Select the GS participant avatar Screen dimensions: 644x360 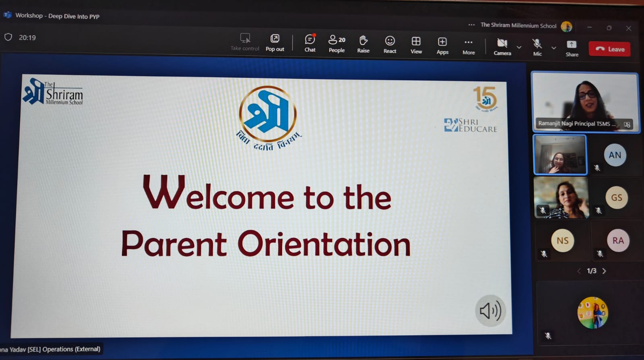pos(617,197)
